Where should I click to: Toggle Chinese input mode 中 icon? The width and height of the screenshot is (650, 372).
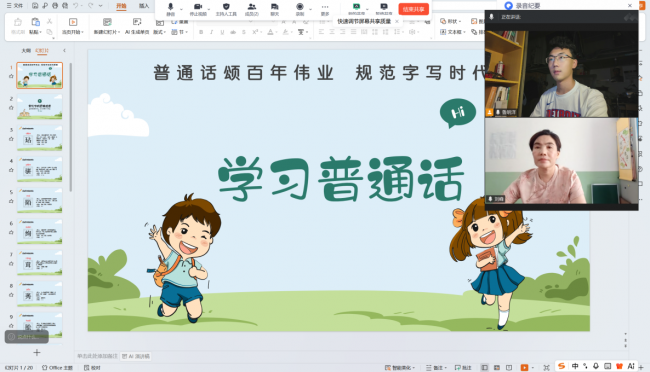[575, 366]
